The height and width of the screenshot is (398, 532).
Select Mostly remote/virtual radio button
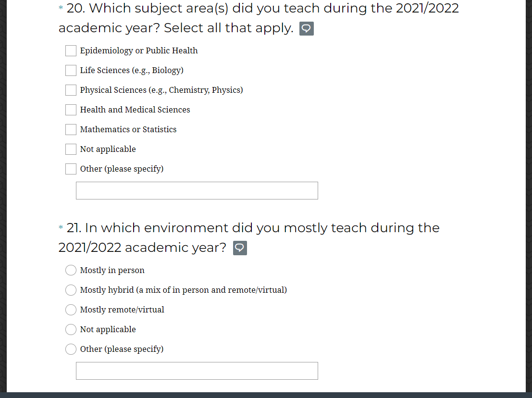71,310
